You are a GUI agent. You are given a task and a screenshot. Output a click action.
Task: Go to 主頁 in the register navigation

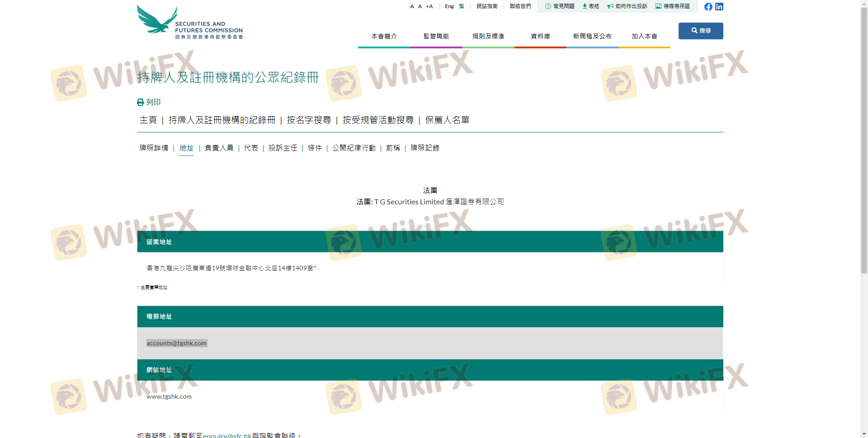(148, 120)
